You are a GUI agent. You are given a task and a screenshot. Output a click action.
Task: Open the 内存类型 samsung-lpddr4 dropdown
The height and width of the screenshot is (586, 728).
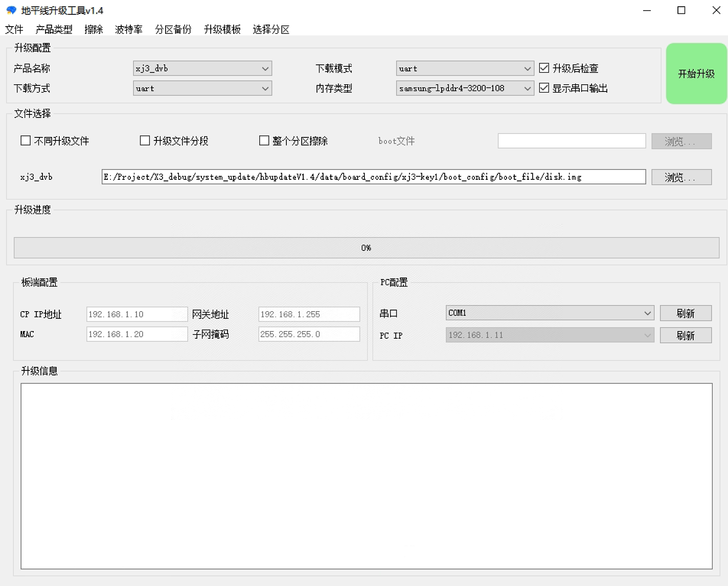(465, 88)
